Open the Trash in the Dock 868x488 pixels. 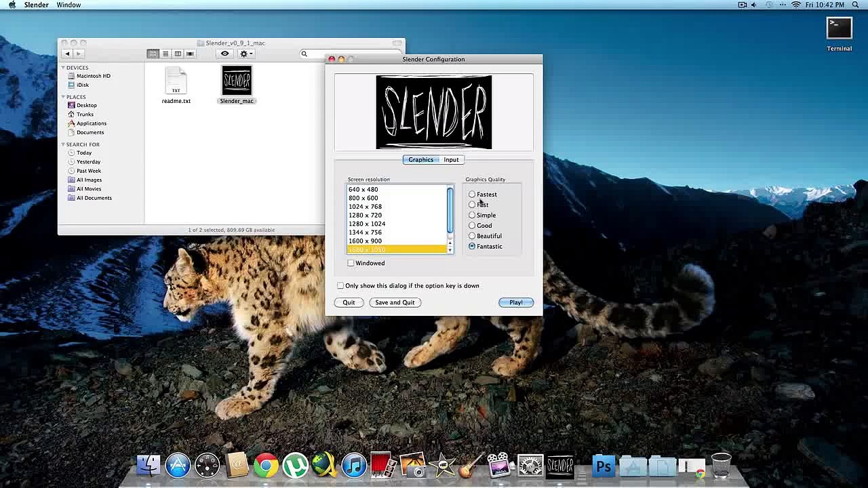coord(721,465)
